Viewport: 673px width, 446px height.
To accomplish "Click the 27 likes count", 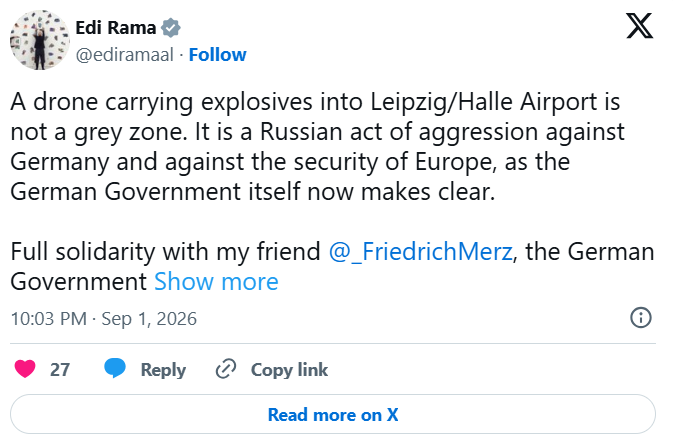I will click(60, 370).
